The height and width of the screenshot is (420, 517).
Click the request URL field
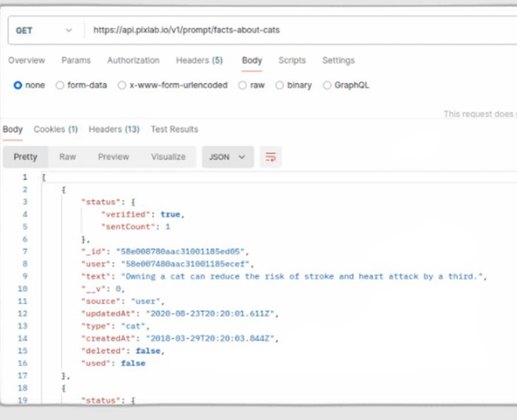[300, 30]
